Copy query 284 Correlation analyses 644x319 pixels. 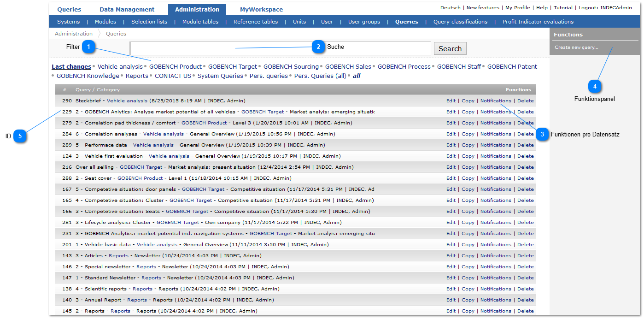tap(468, 134)
